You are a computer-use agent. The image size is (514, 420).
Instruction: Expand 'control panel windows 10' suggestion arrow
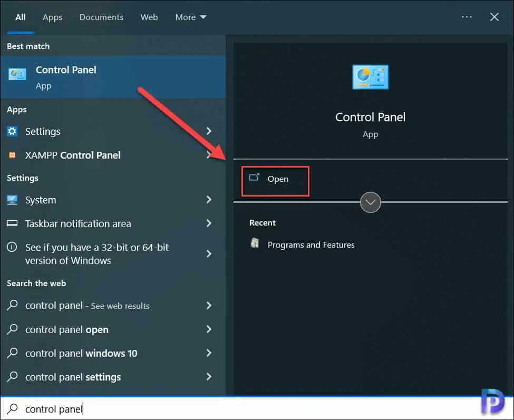(x=209, y=353)
